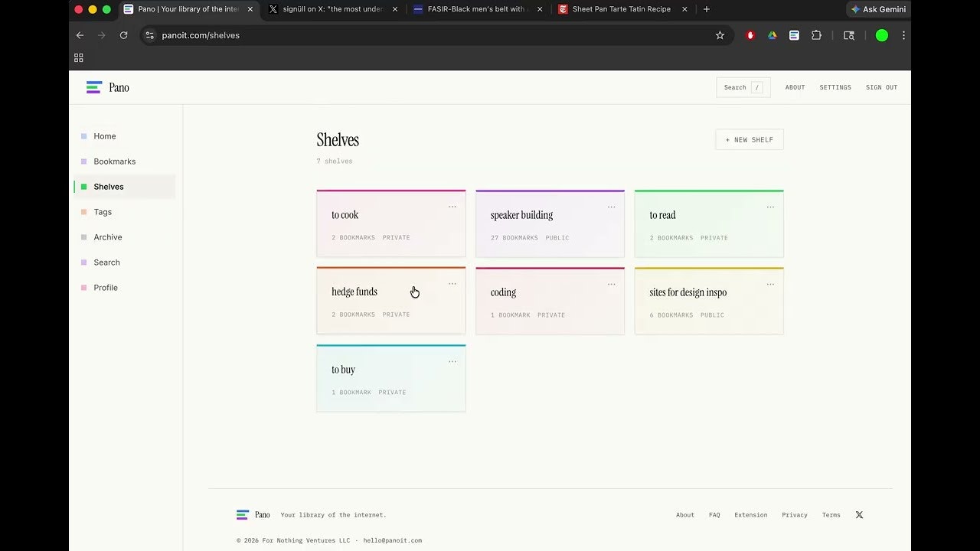This screenshot has width=980, height=551.
Task: Click the hello@panoit.com email link
Action: pos(393,540)
